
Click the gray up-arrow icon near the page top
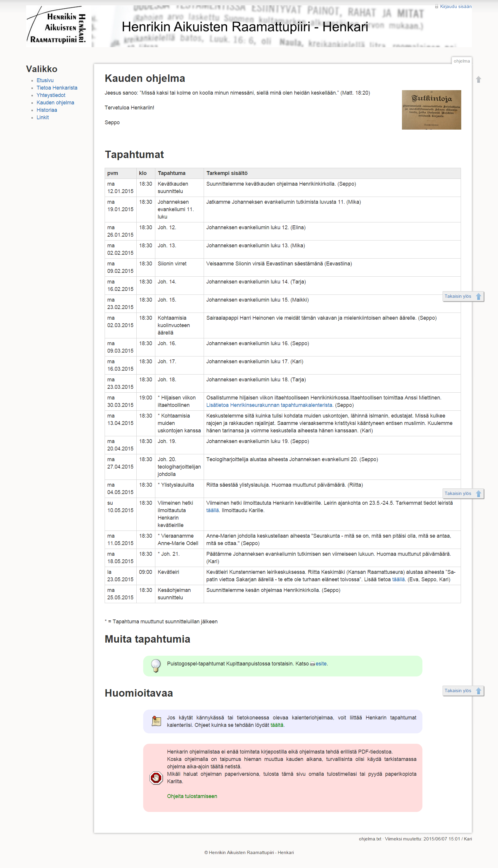(478, 79)
